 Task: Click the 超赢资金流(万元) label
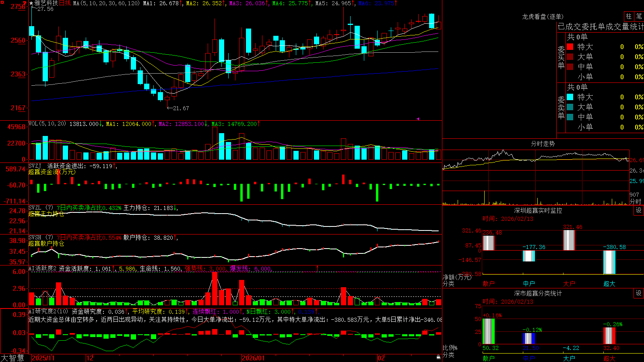[52, 172]
